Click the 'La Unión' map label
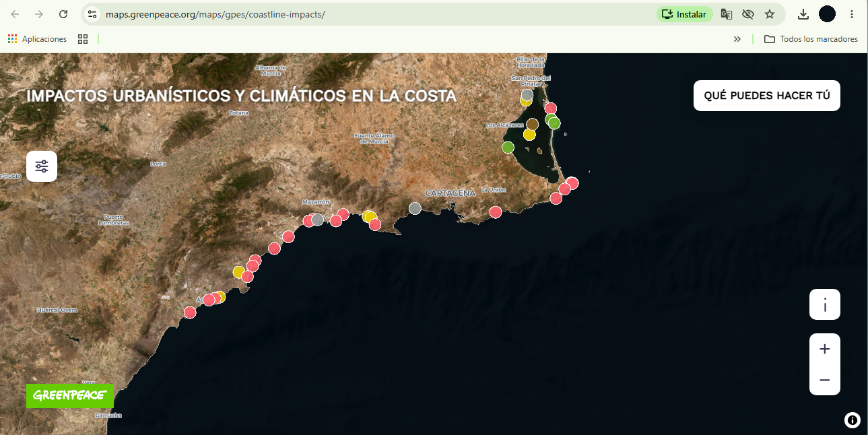 point(493,190)
